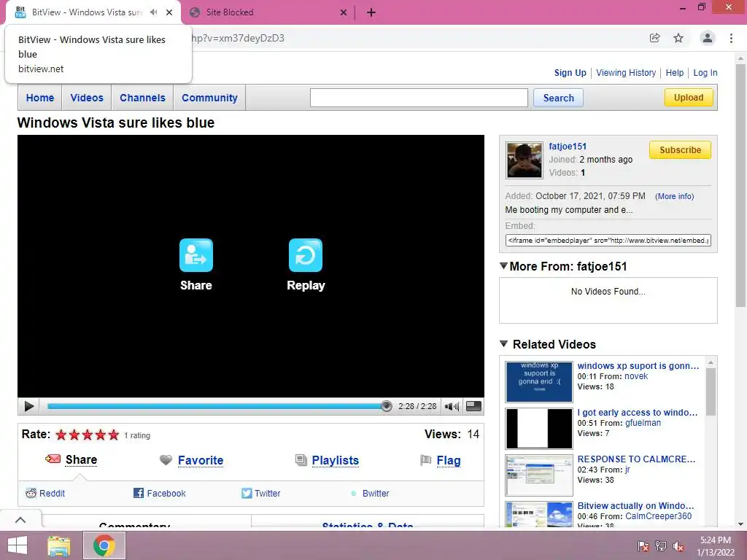Share the video to Facebook
Image resolution: width=747 pixels, height=560 pixels.
pos(166,494)
